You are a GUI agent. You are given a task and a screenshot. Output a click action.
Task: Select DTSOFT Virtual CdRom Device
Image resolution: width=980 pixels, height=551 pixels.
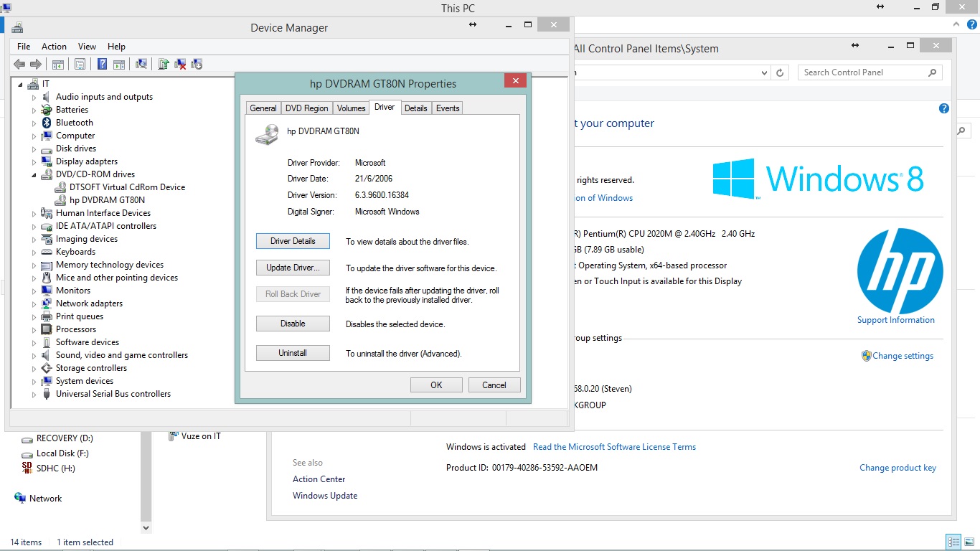pos(127,187)
